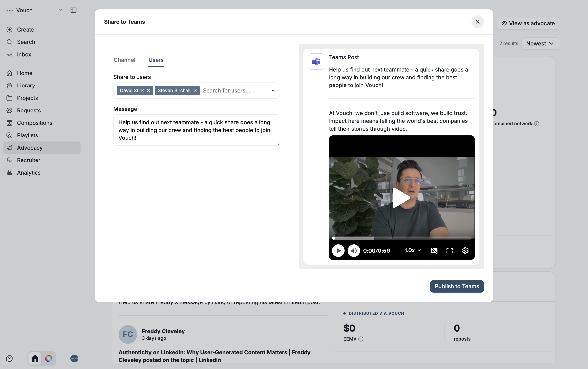The height and width of the screenshot is (369, 588).
Task: Click the $0 EEMV value
Action: point(349,328)
